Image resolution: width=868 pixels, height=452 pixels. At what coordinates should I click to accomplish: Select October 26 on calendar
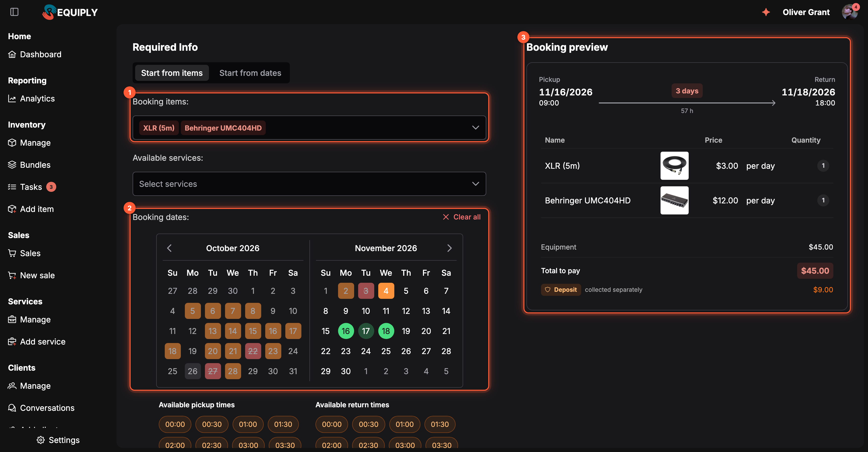[x=192, y=371]
